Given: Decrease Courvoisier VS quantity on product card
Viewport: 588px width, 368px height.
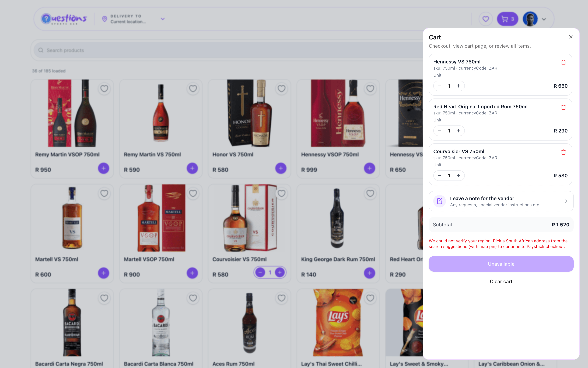Looking at the screenshot, I should [260, 272].
